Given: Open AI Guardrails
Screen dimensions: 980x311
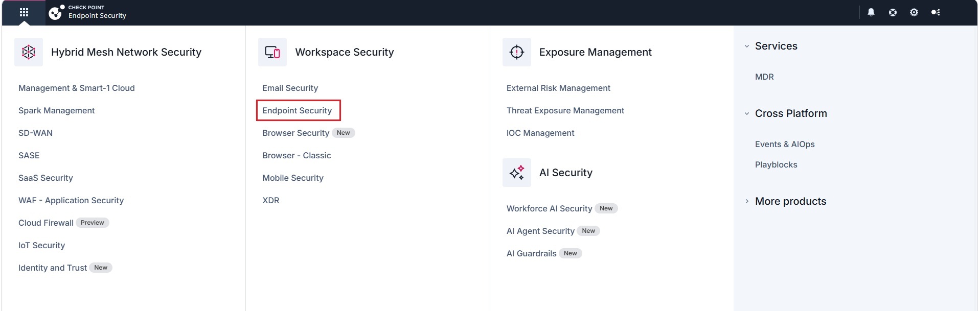Looking at the screenshot, I should click(532, 253).
